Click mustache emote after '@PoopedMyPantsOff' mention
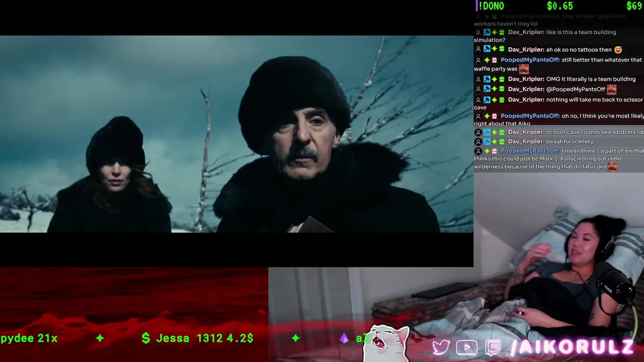This screenshot has width=644, height=362. [x=611, y=89]
